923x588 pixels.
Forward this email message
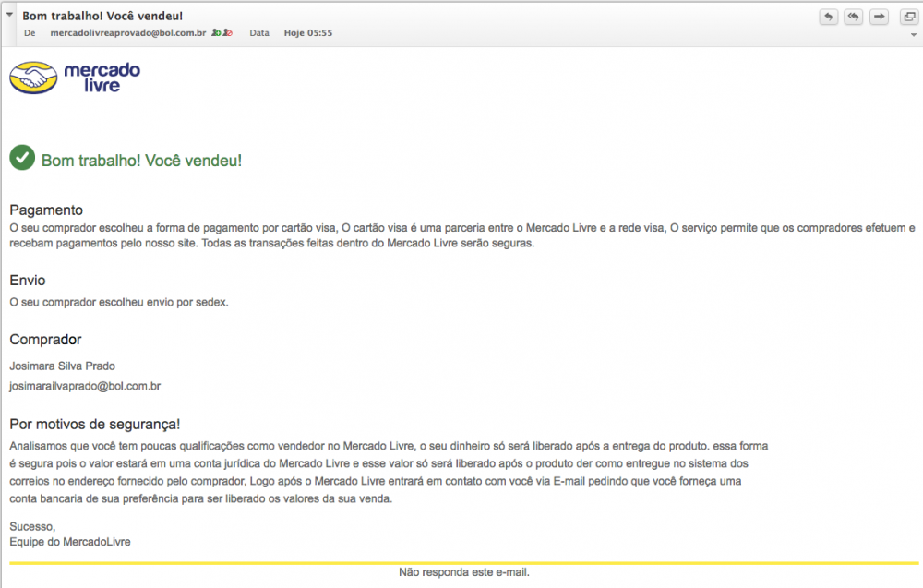coord(879,17)
